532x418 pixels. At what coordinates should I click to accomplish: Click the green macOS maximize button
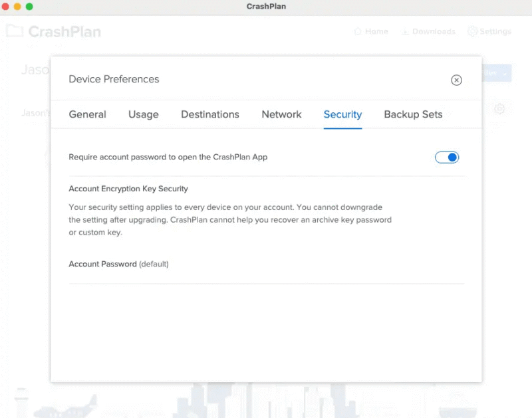29,7
